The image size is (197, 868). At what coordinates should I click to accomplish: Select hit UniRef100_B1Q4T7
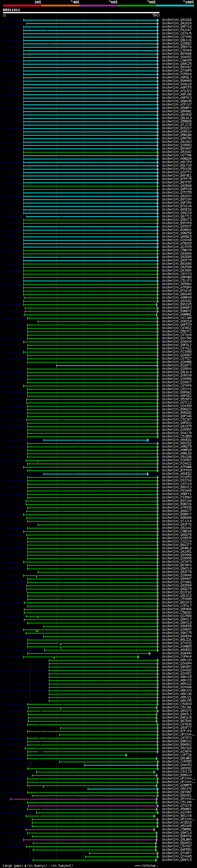176,365
